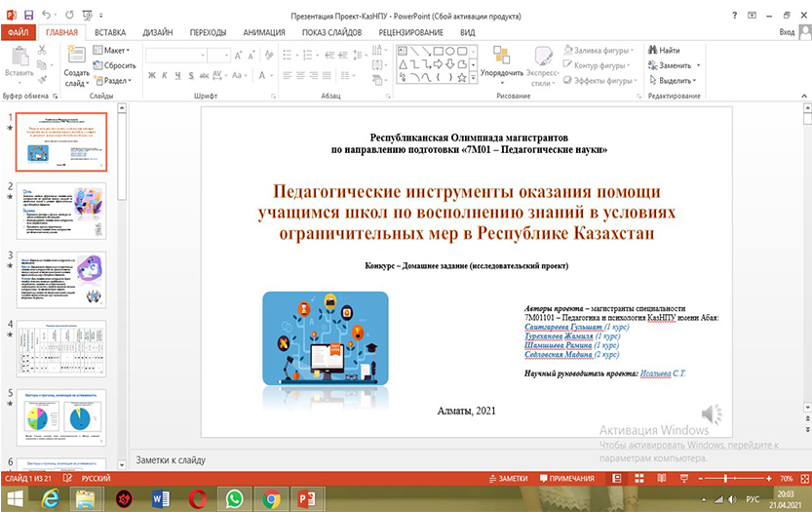Open WhatsApp from the taskbar
Image resolution: width=812 pixels, height=512 pixels.
click(x=234, y=498)
